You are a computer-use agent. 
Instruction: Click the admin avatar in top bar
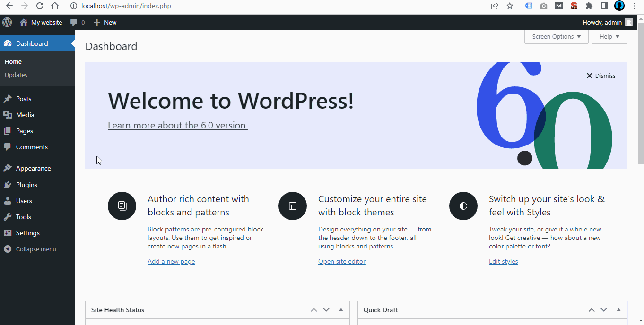tap(628, 22)
